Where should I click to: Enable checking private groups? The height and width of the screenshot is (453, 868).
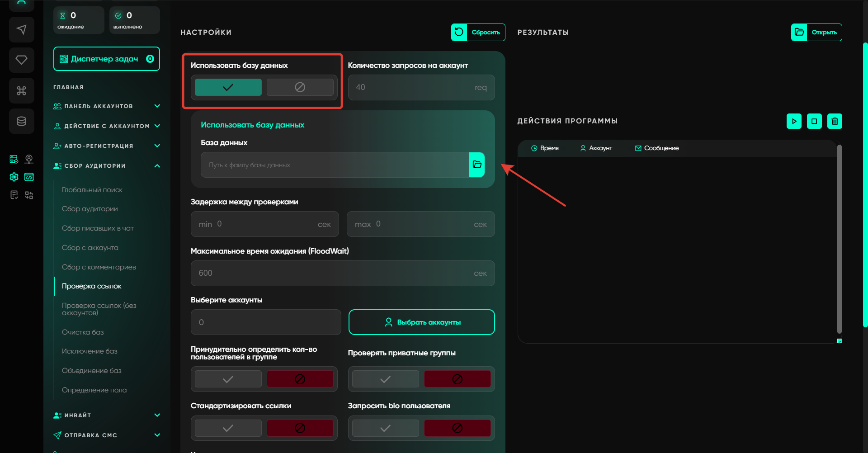[x=385, y=379]
